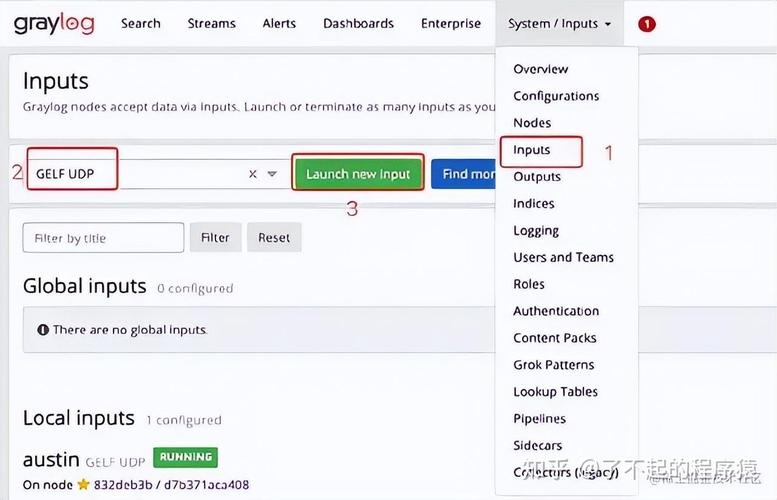Open the Enterprise page
The image size is (777, 500).
pos(450,24)
